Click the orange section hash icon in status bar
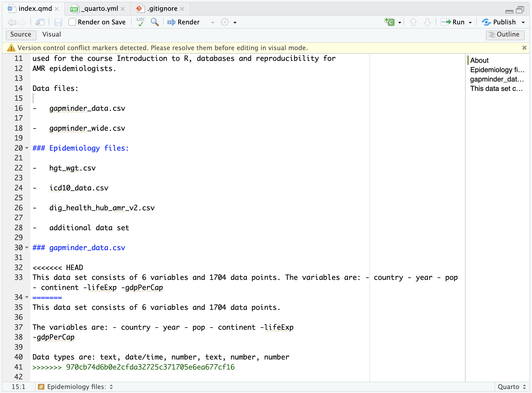 41,387
